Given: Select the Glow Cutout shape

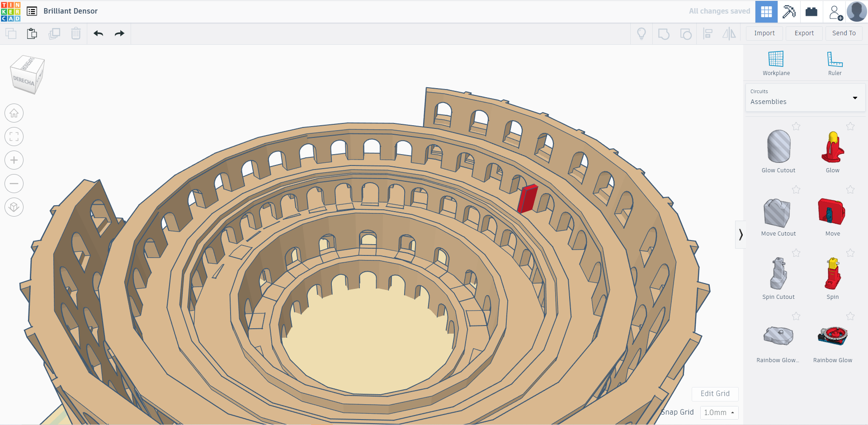Looking at the screenshot, I should (x=778, y=147).
